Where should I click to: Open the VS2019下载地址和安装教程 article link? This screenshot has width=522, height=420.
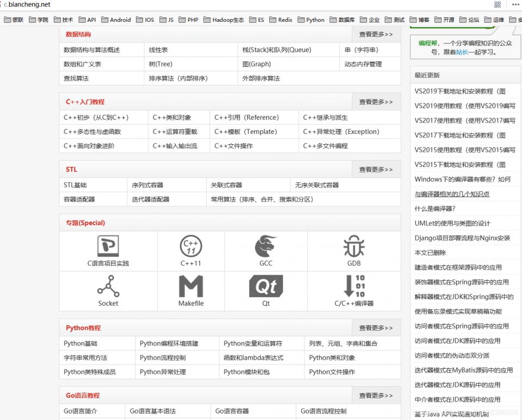459,91
